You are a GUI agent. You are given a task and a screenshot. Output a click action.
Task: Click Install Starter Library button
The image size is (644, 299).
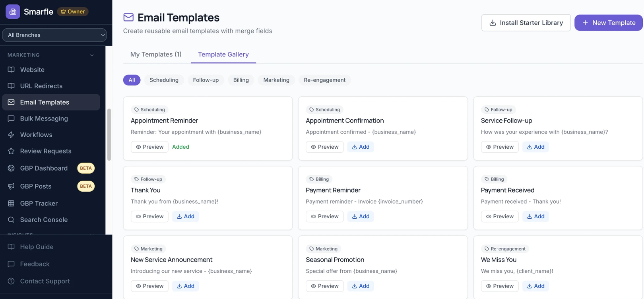click(x=526, y=23)
